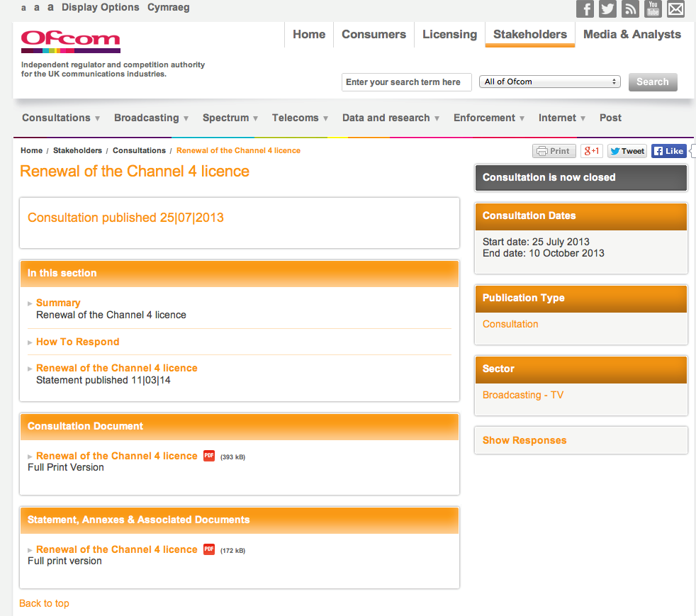Expand the Telecoms menu
This screenshot has height=616, width=696.
[300, 118]
